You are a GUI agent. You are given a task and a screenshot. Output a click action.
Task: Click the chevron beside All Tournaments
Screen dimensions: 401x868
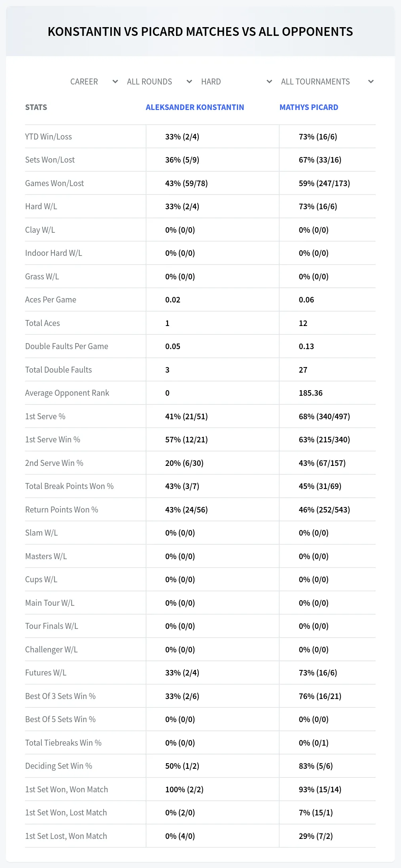click(371, 82)
